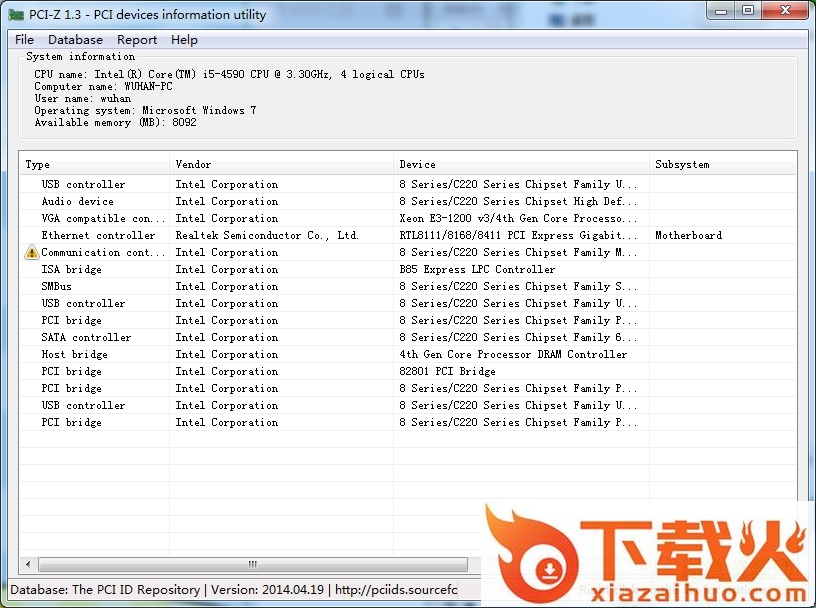Sort by the Vendor column header
The width and height of the screenshot is (816, 608).
282,164
